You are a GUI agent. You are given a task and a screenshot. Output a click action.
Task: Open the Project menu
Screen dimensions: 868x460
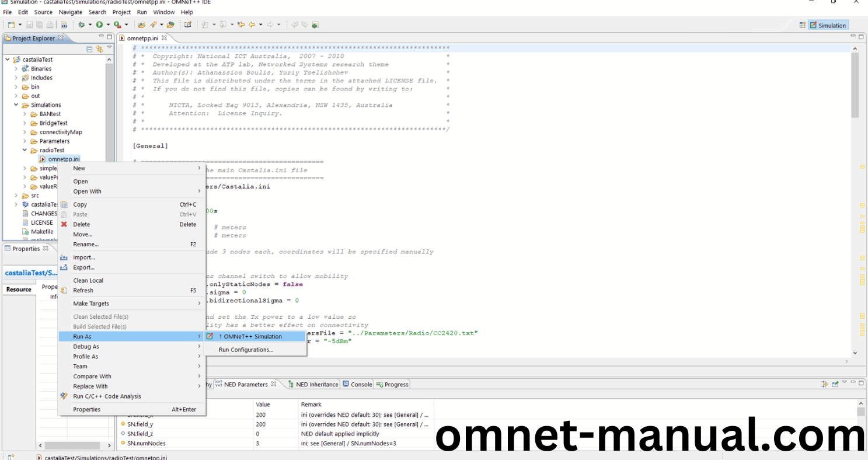click(x=121, y=12)
